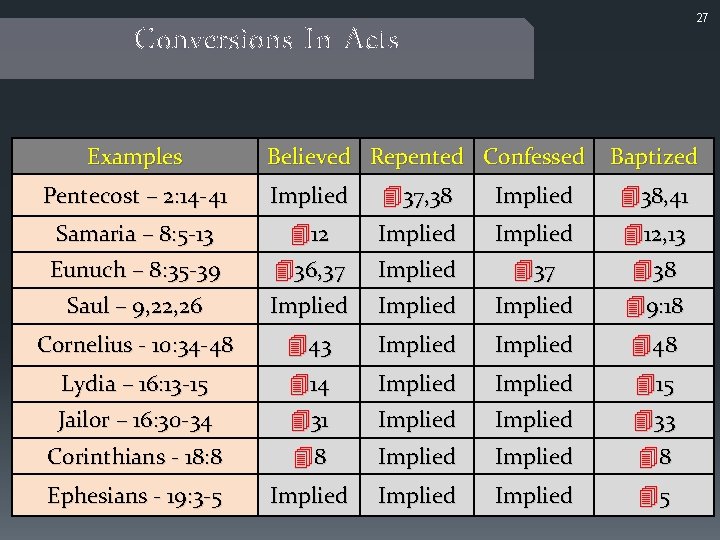This screenshot has width=720, height=540.
Task: Click the book icon next to Cornelius's 43
Action: pos(296,347)
